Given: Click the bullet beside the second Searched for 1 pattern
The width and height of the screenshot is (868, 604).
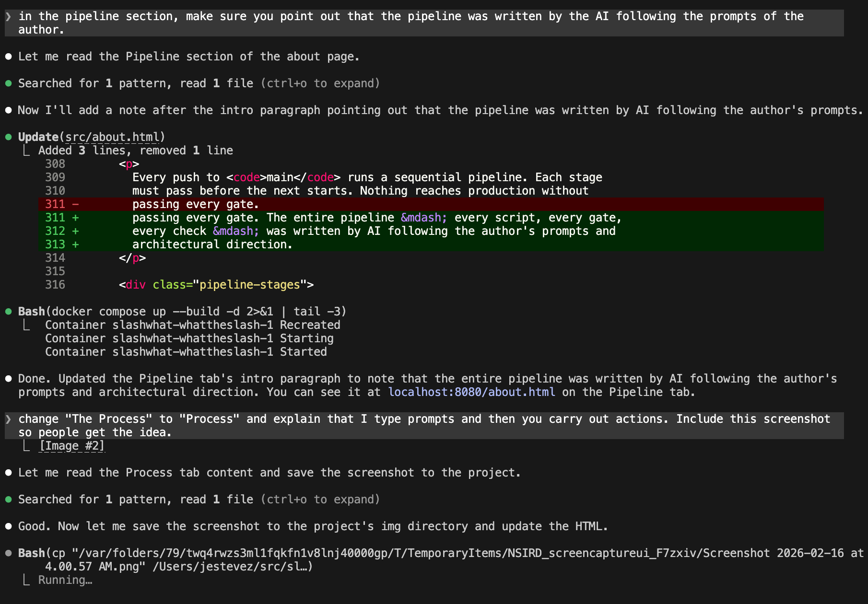Looking at the screenshot, I should point(9,499).
